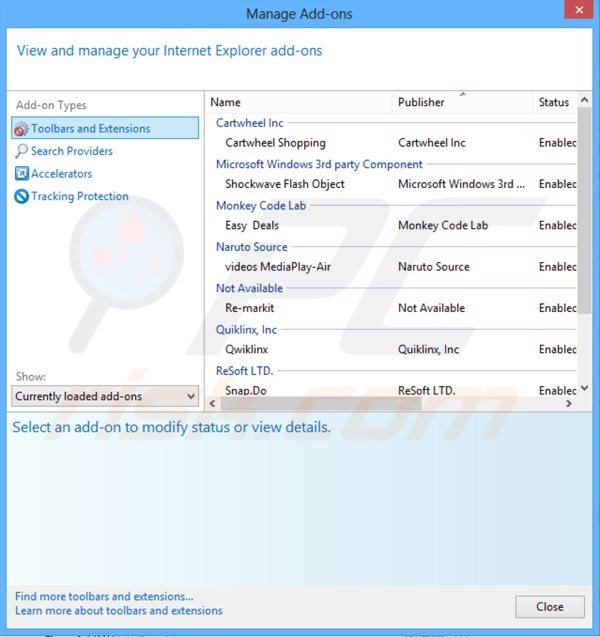Open the Accelerators add-on type

pyautogui.click(x=61, y=174)
